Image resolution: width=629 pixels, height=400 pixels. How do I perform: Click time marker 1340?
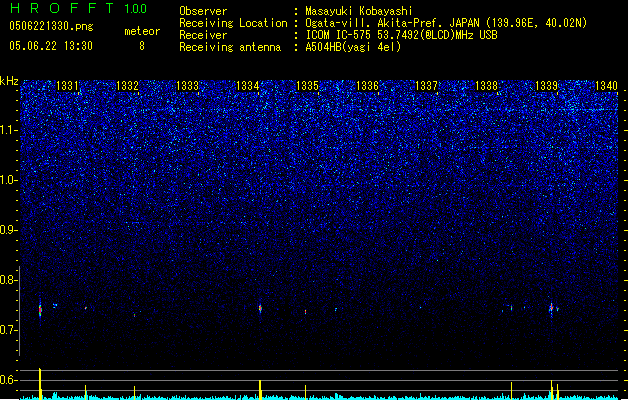click(606, 85)
